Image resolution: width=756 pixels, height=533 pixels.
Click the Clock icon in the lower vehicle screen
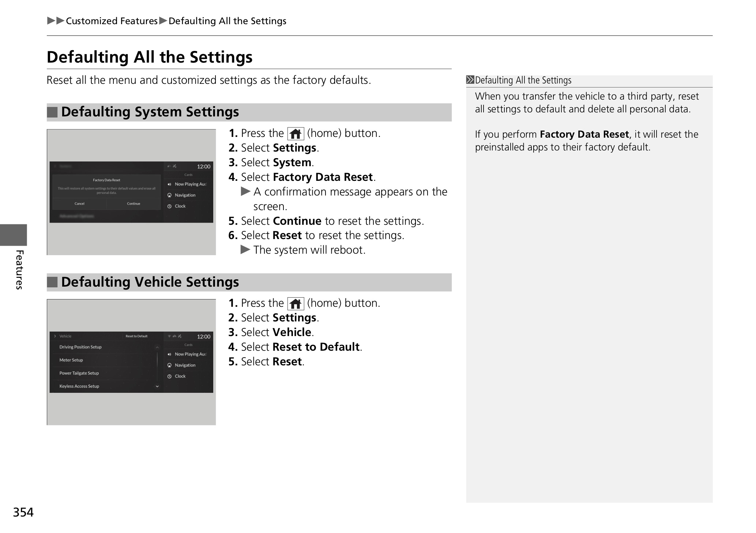169,376
